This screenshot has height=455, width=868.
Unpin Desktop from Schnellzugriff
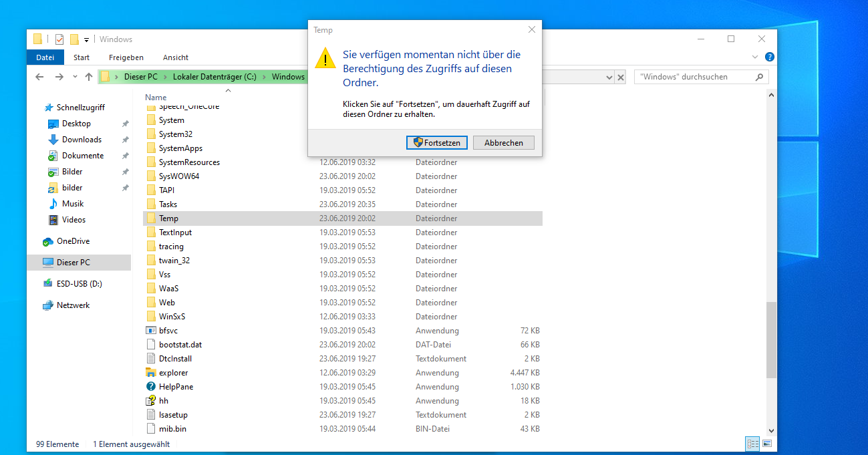(x=124, y=123)
